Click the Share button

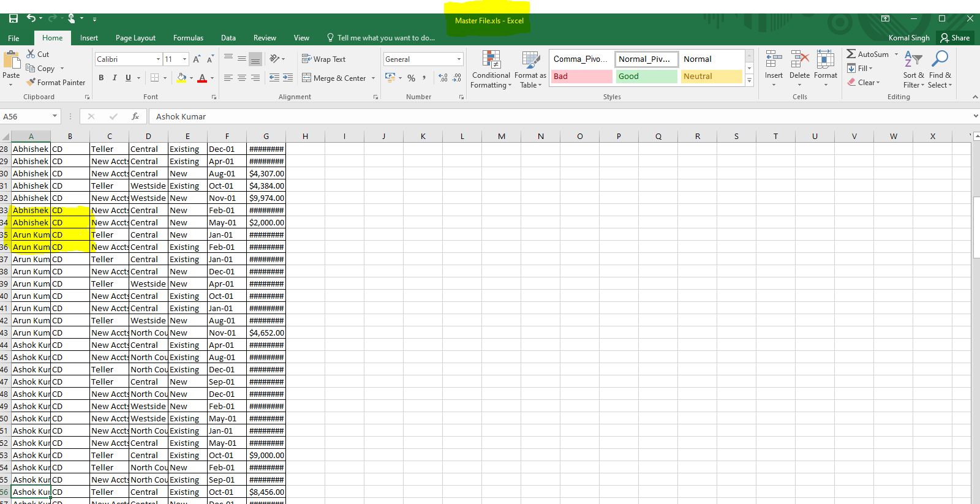[x=956, y=38]
